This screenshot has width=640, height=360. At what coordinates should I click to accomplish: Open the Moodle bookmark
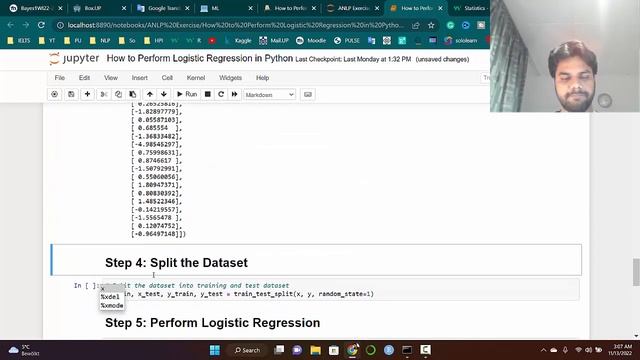[311, 40]
